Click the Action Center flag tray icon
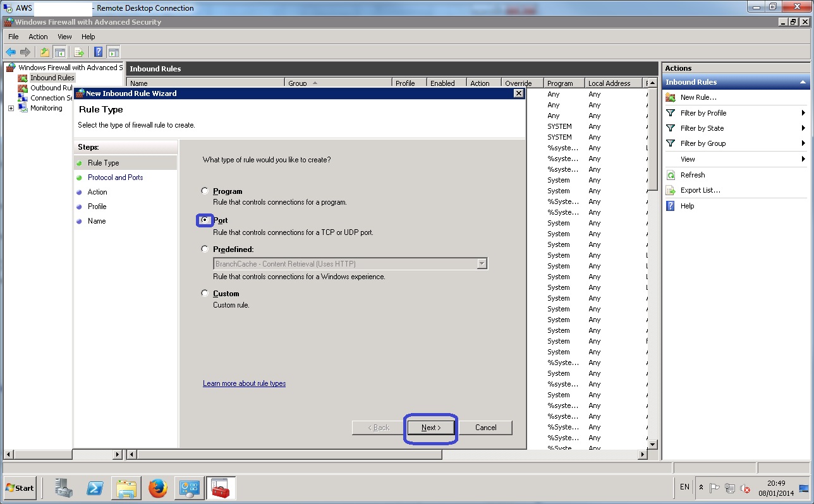Image resolution: width=814 pixels, height=504 pixels. coord(715,488)
